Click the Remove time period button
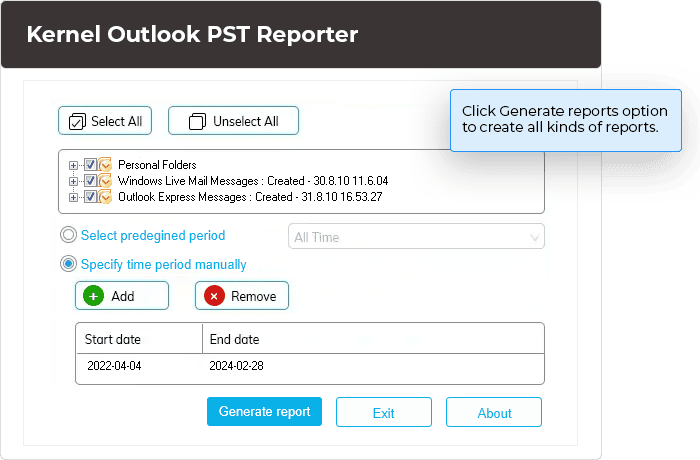The image size is (700, 460). point(242,296)
